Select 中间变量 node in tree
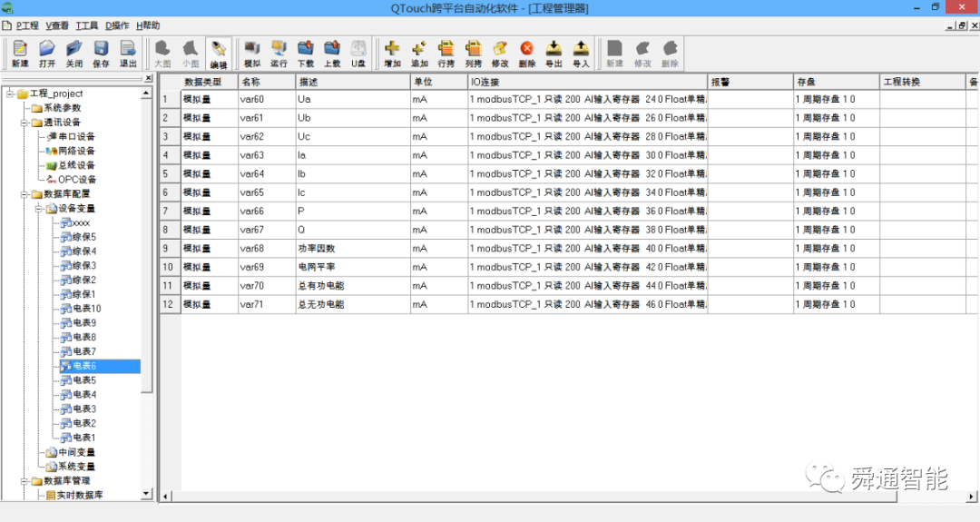The width and height of the screenshot is (980, 522). pos(71,452)
